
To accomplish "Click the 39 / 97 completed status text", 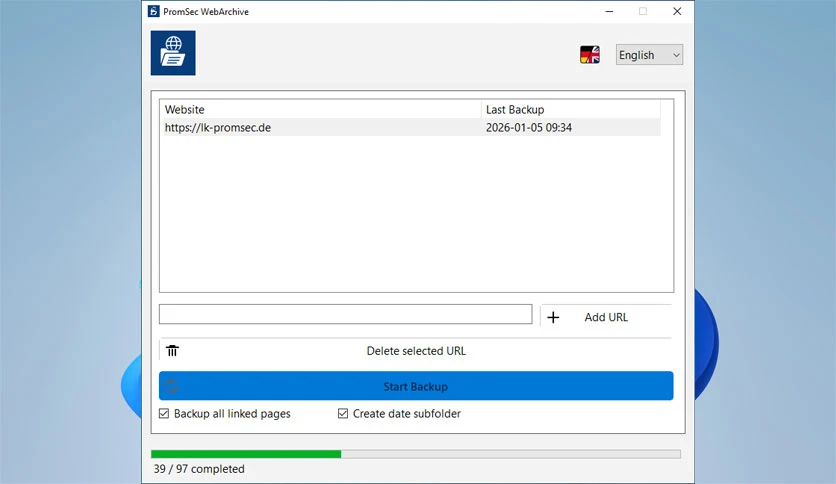I will pyautogui.click(x=199, y=469).
